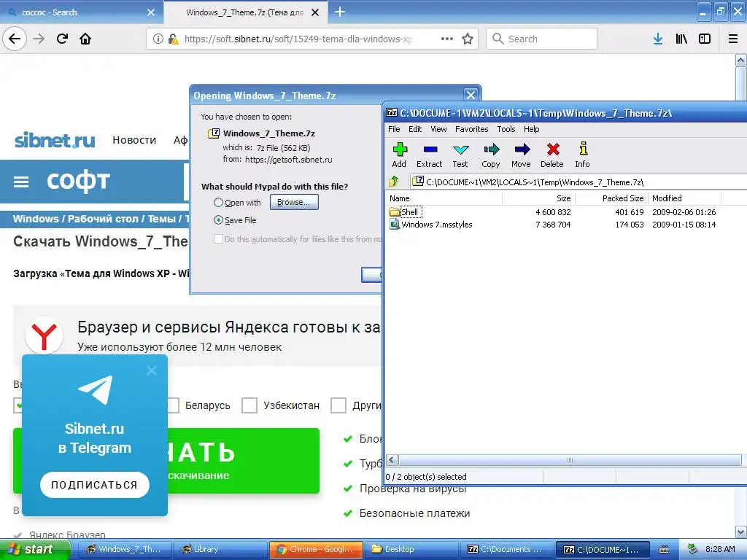Viewport: 747px width, 560px height.
Task: Close the Windows_7_Theme.7z browser tab
Action: click(315, 12)
